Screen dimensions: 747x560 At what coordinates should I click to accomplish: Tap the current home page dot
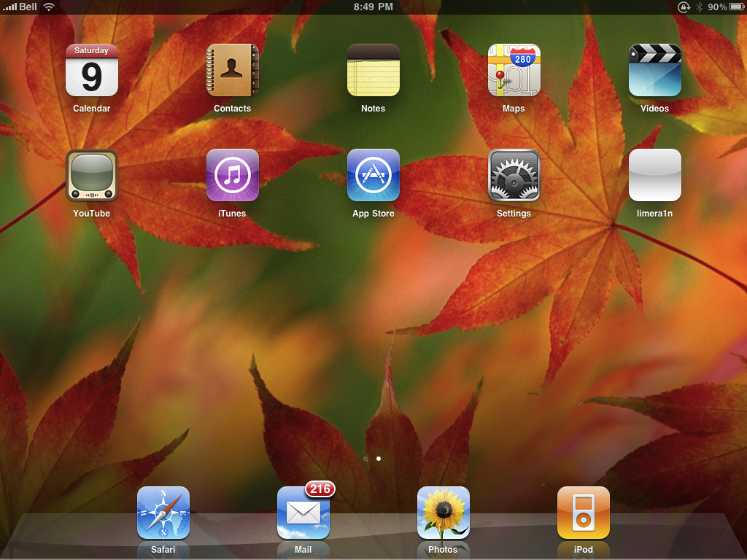click(379, 459)
